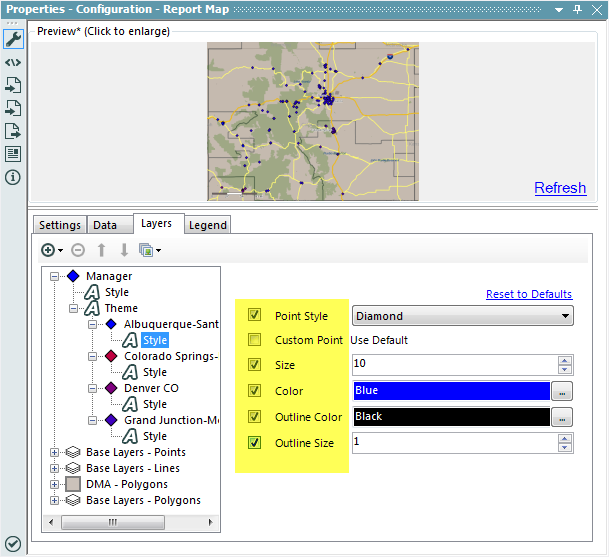Switch to the Data tab
The height and width of the screenshot is (557, 609).
pos(110,225)
